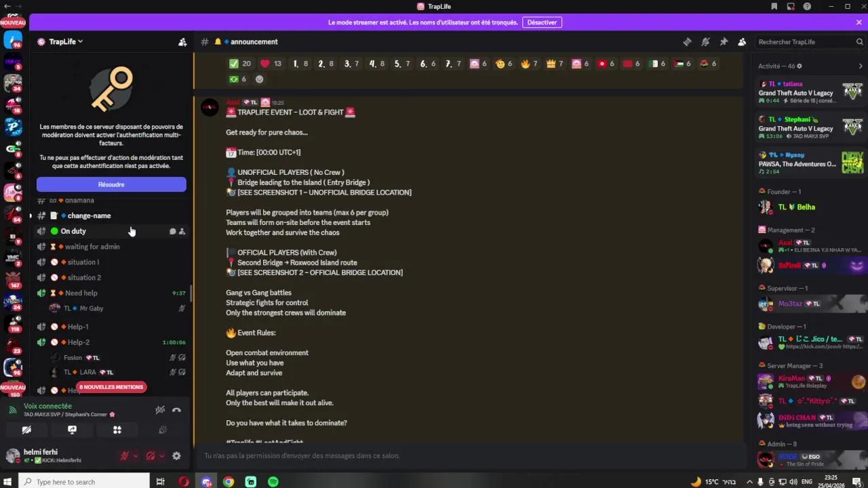Screen dimensions: 868x488
Task: Click member Belha under Founder
Action: point(811,207)
